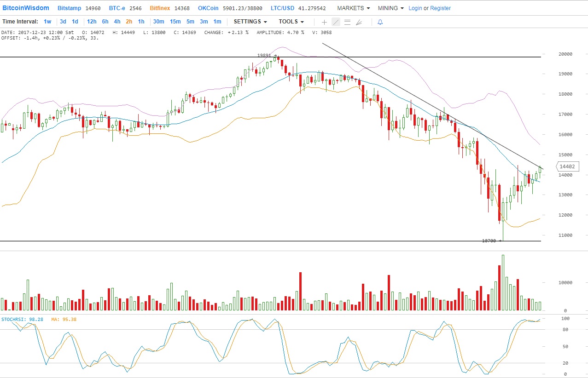This screenshot has width=588, height=378.
Task: Open the BitcoinWisdom home logo
Action: tap(26, 8)
